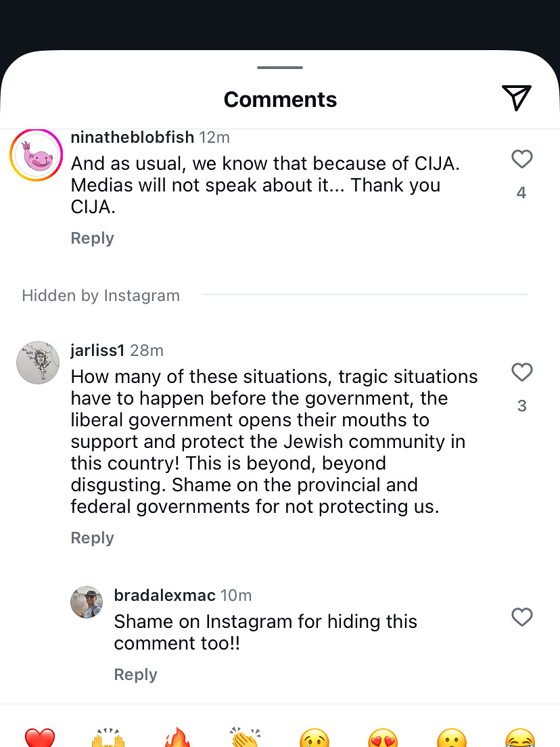The width and height of the screenshot is (560, 747).
Task: Open ninatheblobfish's profile picture
Action: pyautogui.click(x=36, y=155)
